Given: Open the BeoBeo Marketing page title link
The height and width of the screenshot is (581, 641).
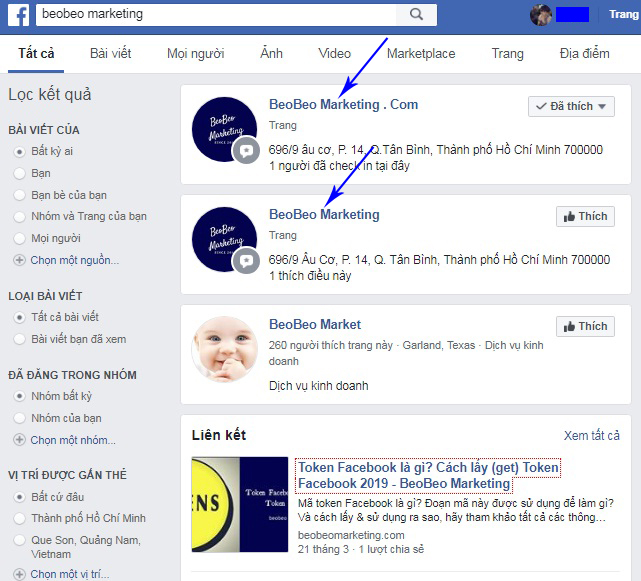Looking at the screenshot, I should click(x=324, y=215).
